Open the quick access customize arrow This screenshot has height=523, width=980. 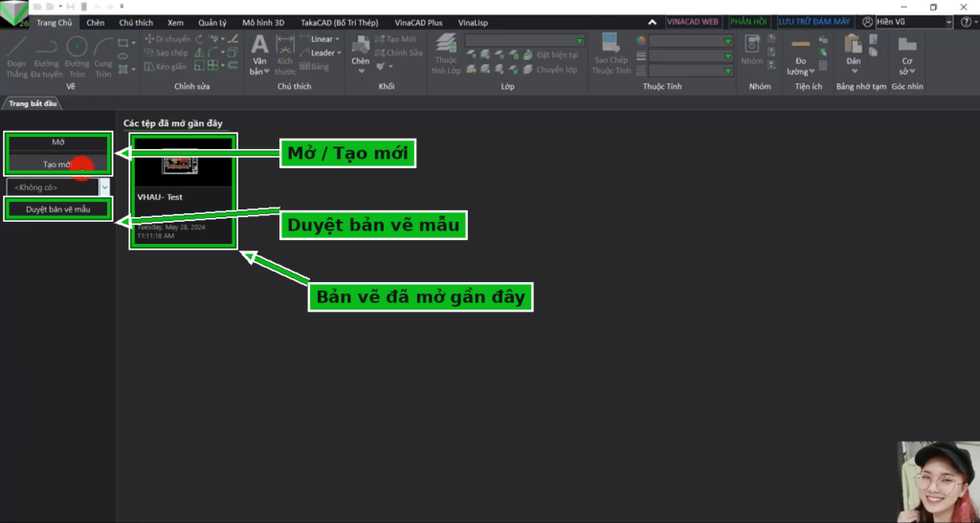tap(122, 7)
